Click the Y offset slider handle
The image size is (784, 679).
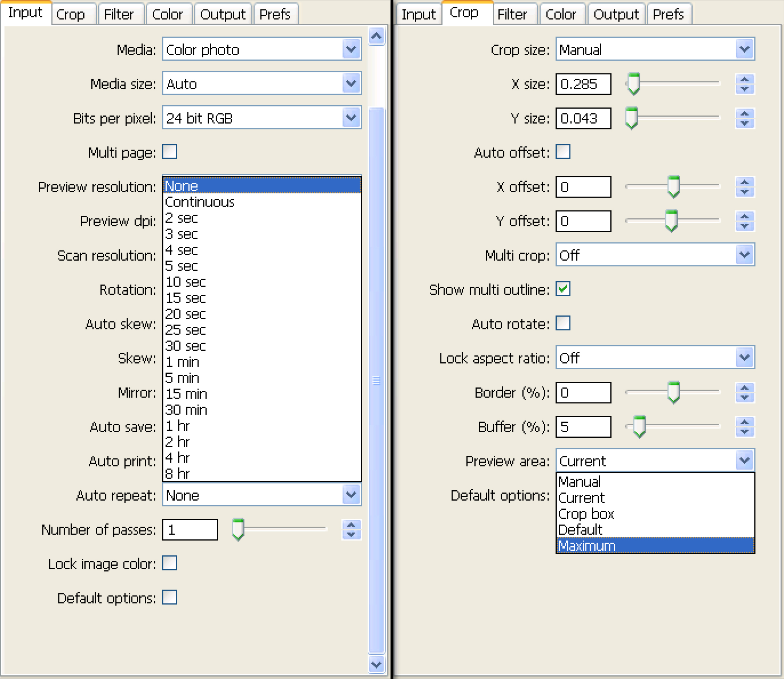coord(671,220)
